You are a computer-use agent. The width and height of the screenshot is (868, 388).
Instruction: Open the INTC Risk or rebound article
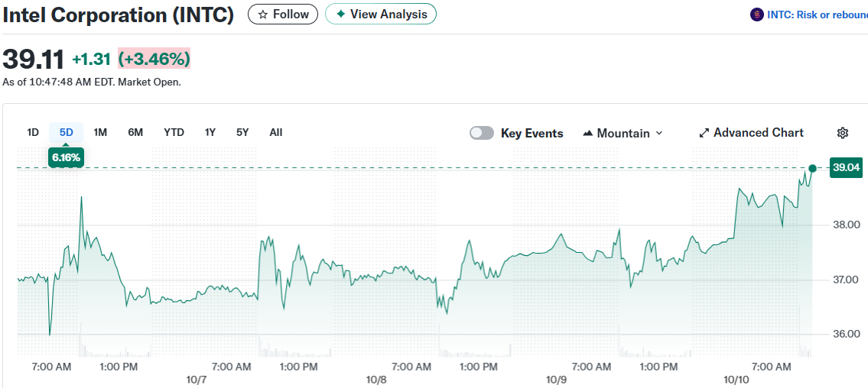[817, 15]
